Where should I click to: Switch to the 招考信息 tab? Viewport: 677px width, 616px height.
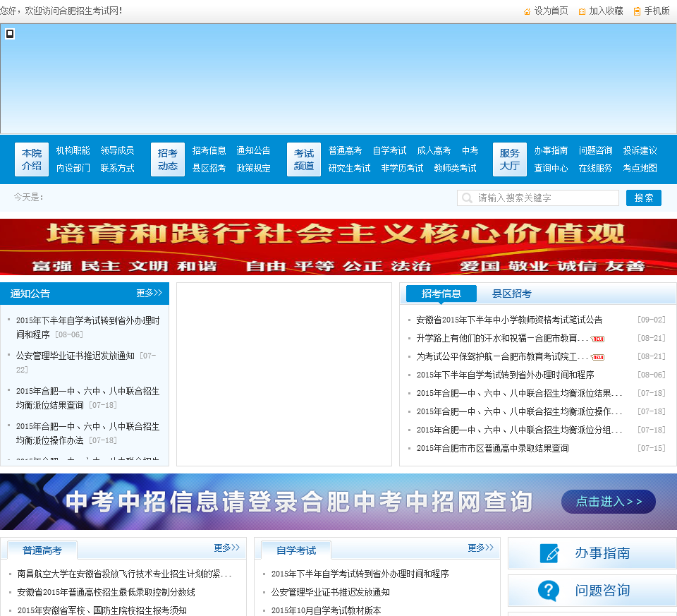[441, 294]
